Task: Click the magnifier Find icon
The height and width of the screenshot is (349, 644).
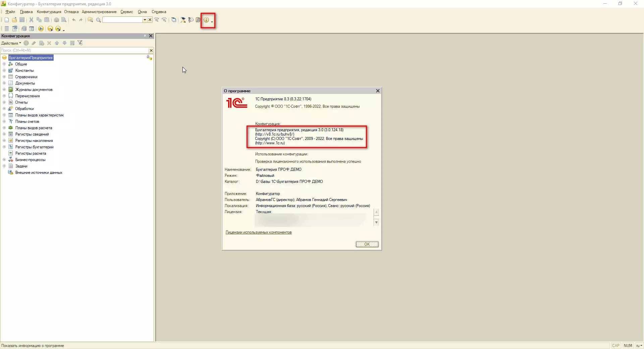Action: tap(98, 20)
